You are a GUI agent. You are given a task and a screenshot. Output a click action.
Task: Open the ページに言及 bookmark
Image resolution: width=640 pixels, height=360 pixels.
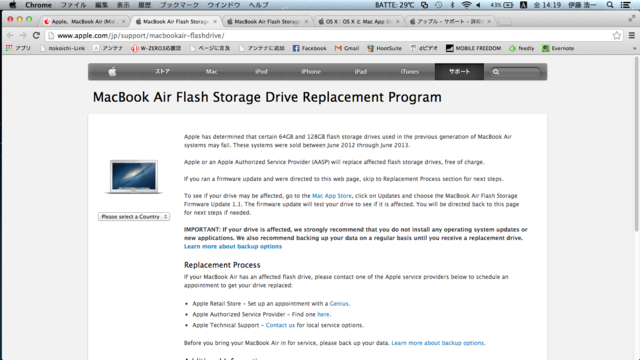pos(210,48)
